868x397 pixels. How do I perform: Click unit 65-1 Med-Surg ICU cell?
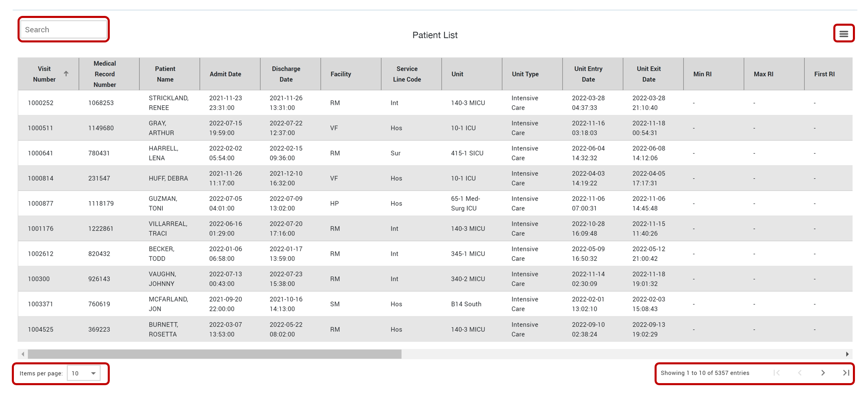(x=465, y=204)
